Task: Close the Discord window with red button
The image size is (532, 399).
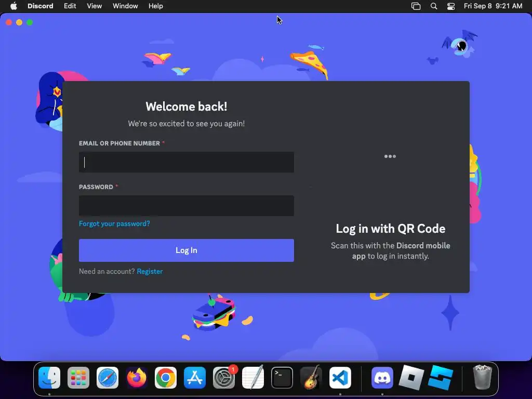Action: click(x=9, y=22)
